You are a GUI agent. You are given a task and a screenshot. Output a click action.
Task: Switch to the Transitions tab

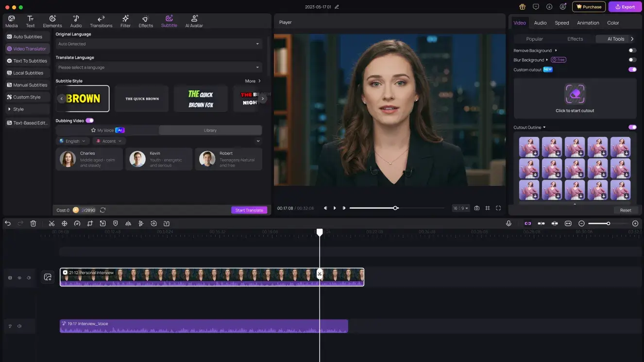point(101,21)
